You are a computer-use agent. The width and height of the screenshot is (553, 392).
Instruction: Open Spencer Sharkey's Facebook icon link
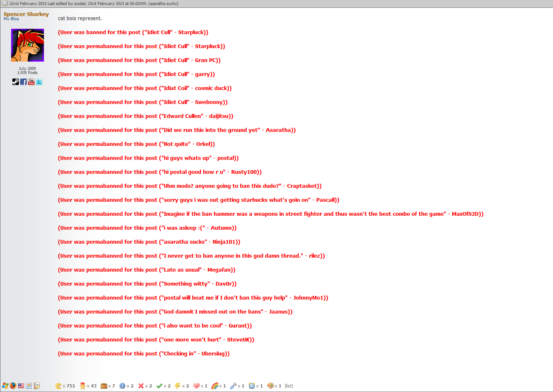tap(23, 82)
